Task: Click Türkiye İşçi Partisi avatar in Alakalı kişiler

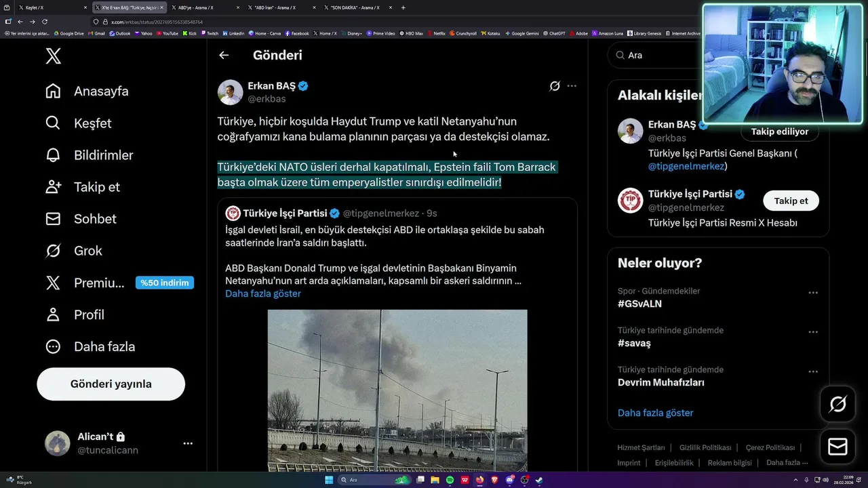Action: tap(630, 201)
